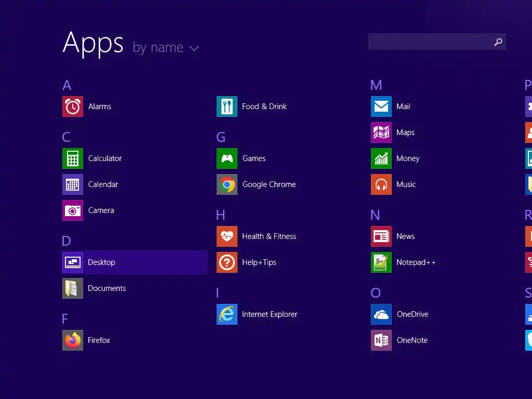The width and height of the screenshot is (532, 399).
Task: Click the 'Firefox' label text
Action: [x=99, y=340]
